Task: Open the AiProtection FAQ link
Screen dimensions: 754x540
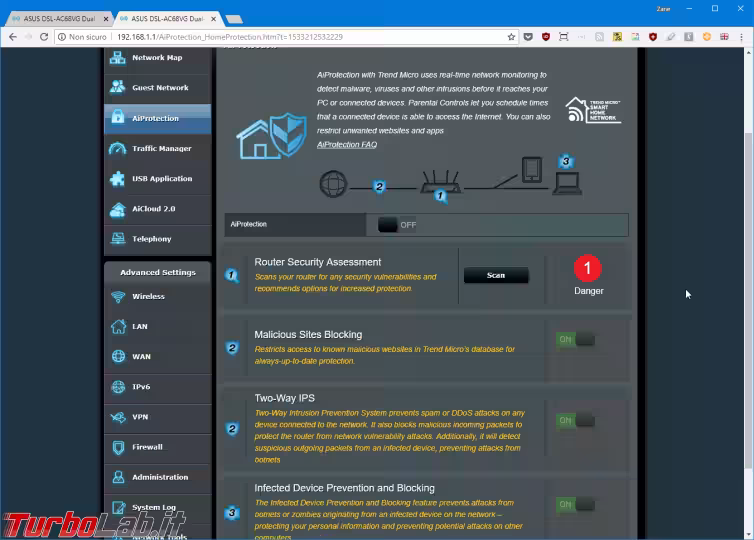Action: pos(346,145)
